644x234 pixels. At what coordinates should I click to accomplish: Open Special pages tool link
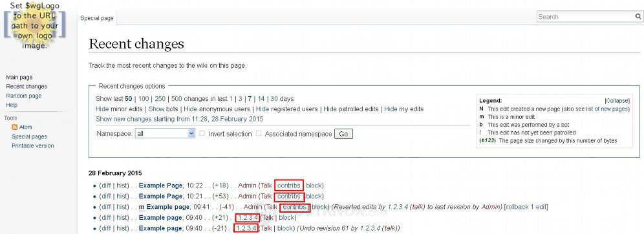(x=30, y=136)
